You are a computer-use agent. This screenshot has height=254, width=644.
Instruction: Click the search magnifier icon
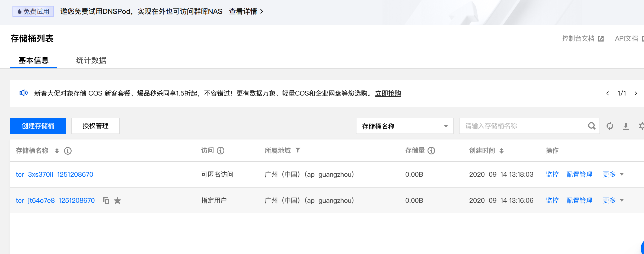592,126
